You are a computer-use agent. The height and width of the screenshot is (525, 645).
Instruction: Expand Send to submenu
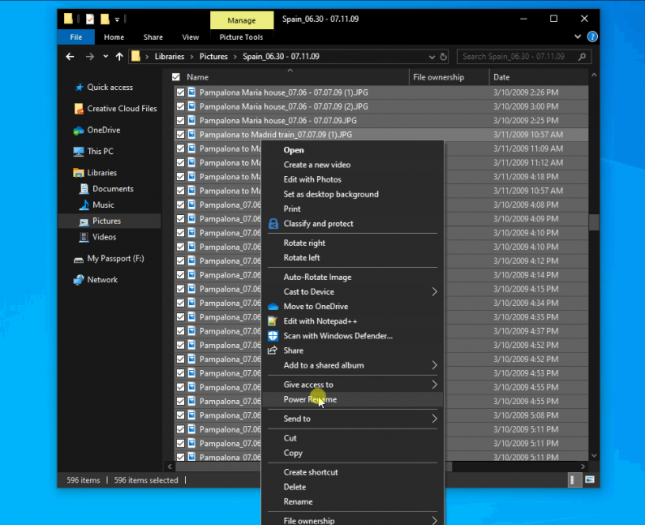(x=434, y=419)
